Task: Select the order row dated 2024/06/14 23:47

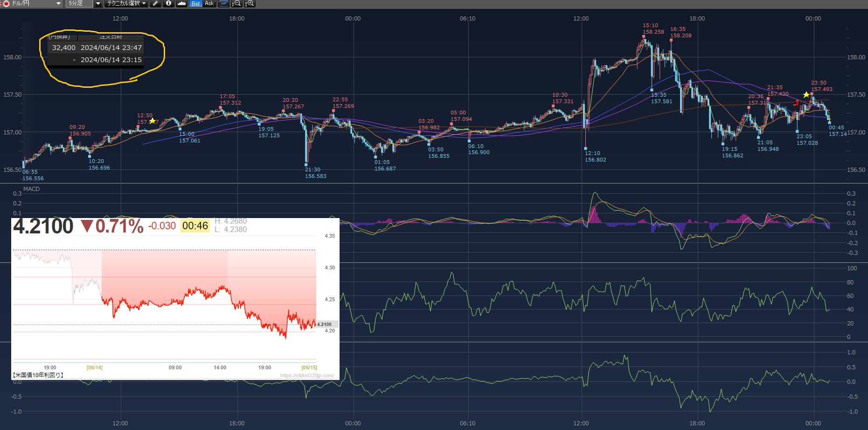Action: point(97,48)
